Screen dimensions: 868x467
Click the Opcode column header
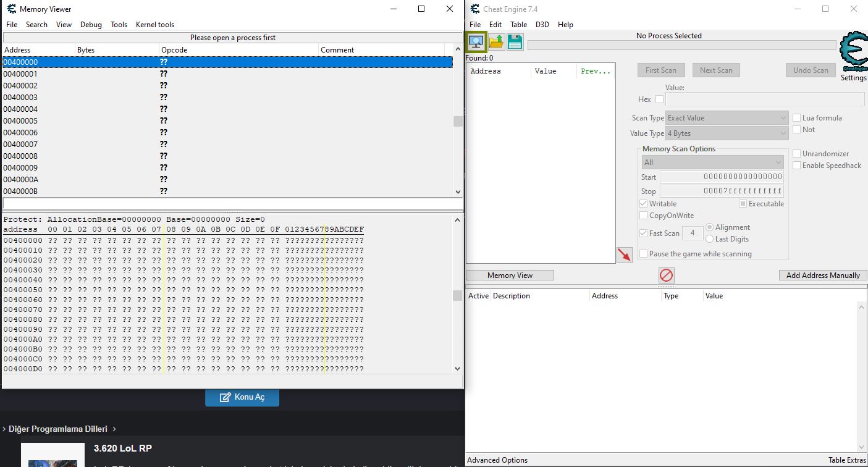tap(238, 50)
